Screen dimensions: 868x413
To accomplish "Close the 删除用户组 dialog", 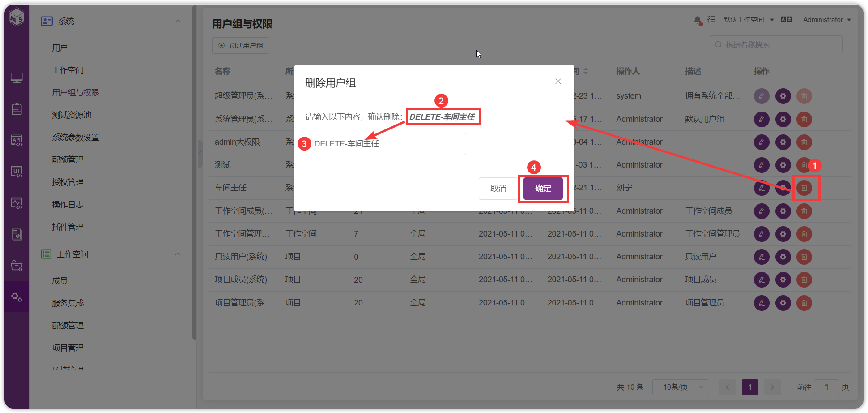I will coord(558,82).
